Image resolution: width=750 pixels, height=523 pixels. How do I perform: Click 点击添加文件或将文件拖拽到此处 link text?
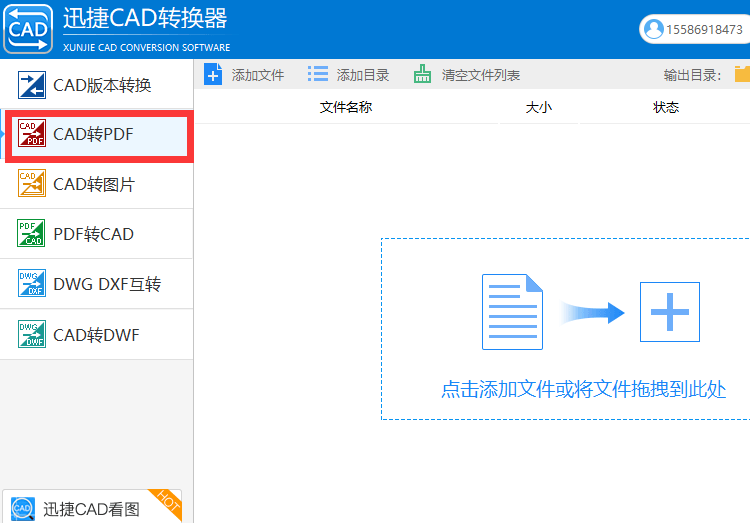(584, 389)
